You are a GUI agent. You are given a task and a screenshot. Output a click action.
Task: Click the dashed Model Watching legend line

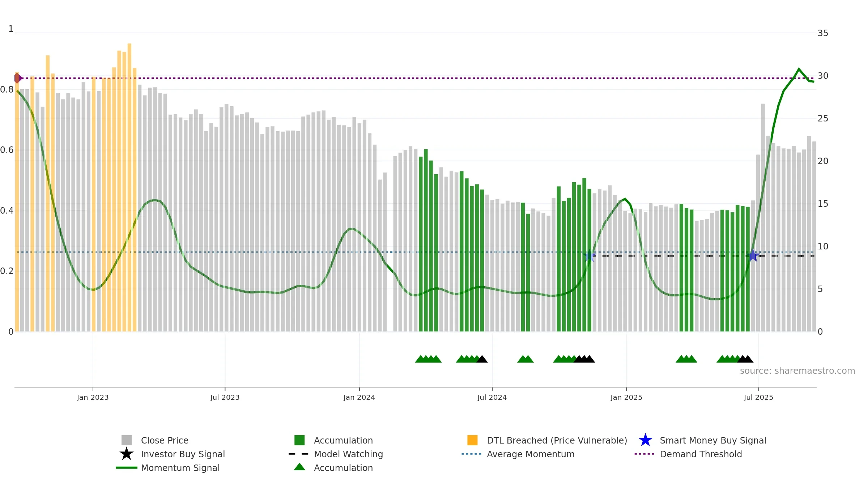point(299,454)
